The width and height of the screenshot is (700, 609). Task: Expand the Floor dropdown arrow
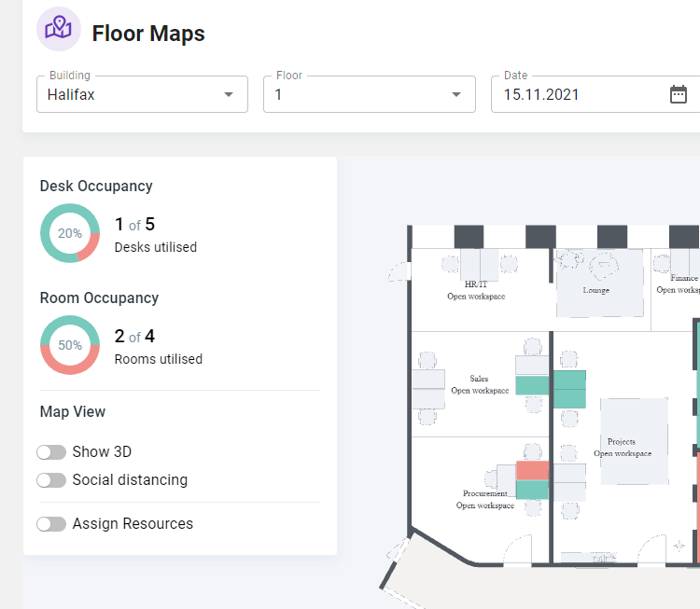coord(456,94)
